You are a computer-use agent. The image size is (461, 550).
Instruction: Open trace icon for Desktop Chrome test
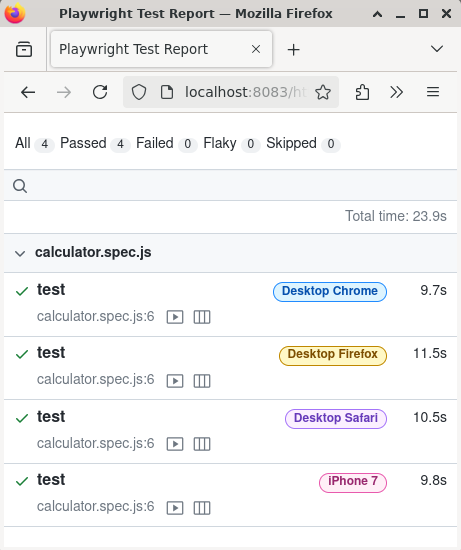click(x=202, y=317)
